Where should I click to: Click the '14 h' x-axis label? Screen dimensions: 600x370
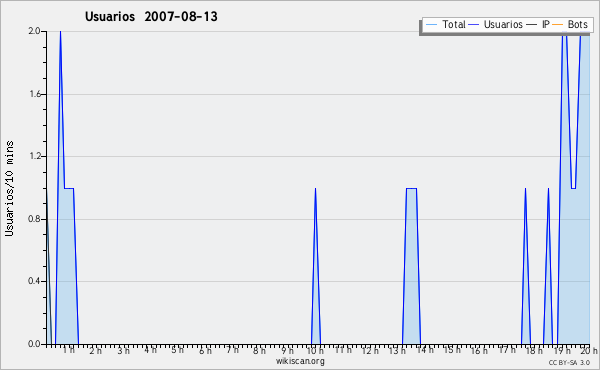click(425, 350)
